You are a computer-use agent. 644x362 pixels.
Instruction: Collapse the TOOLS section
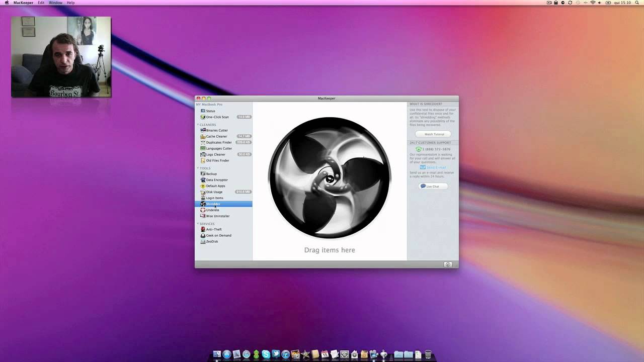pyautogui.click(x=198, y=168)
